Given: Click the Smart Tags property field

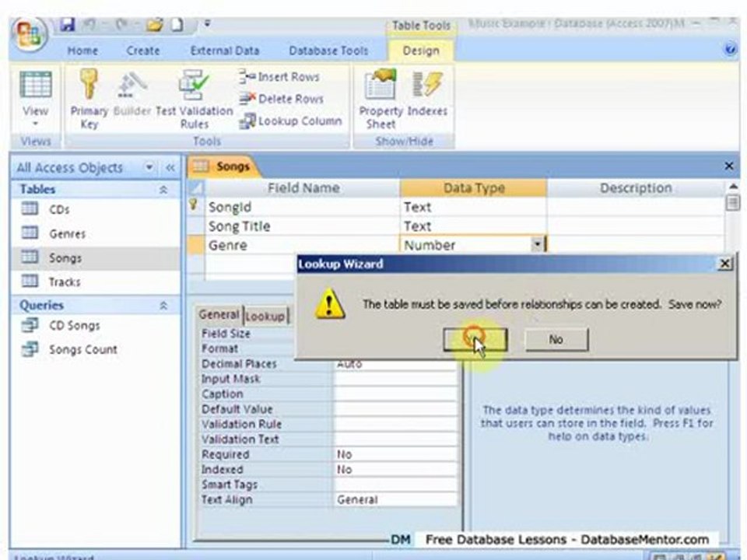Looking at the screenshot, I should click(395, 485).
